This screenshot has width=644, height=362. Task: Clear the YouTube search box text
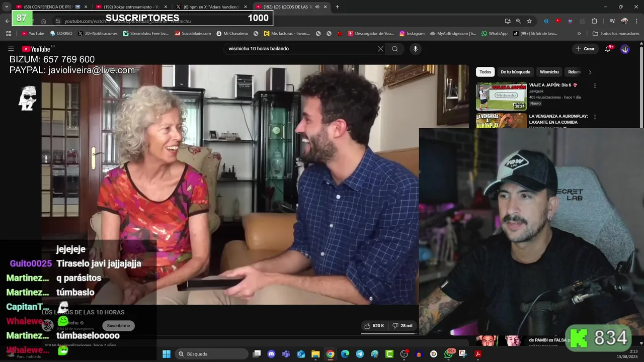(380, 49)
